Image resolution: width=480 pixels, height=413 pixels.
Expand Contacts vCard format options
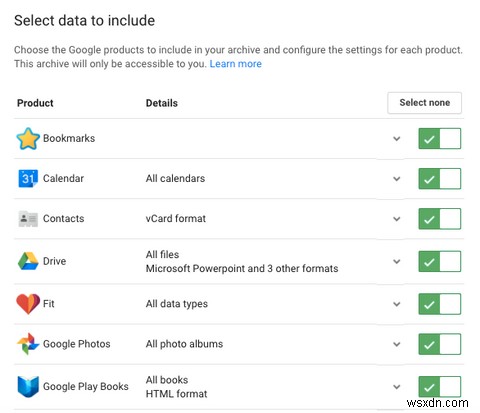click(x=397, y=219)
